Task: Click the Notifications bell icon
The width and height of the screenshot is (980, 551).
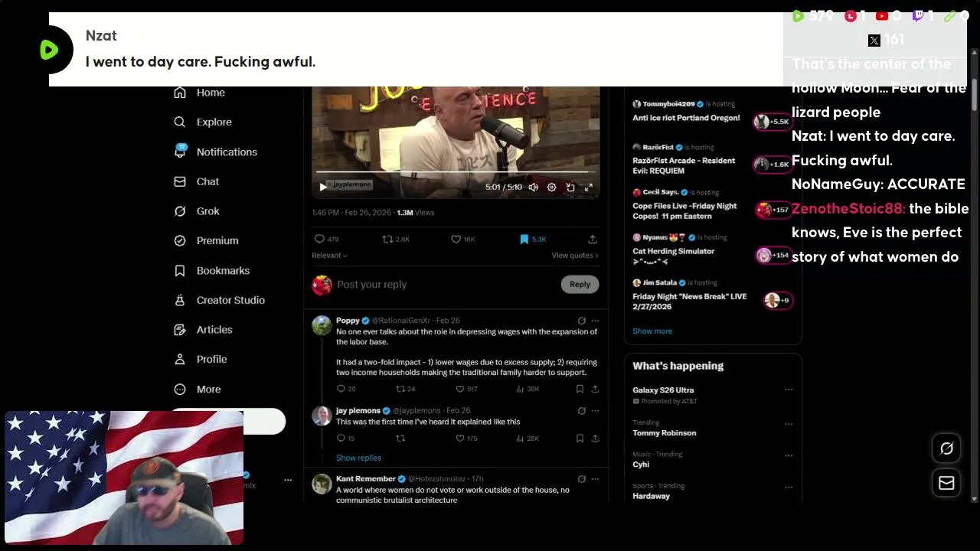Action: [x=180, y=152]
